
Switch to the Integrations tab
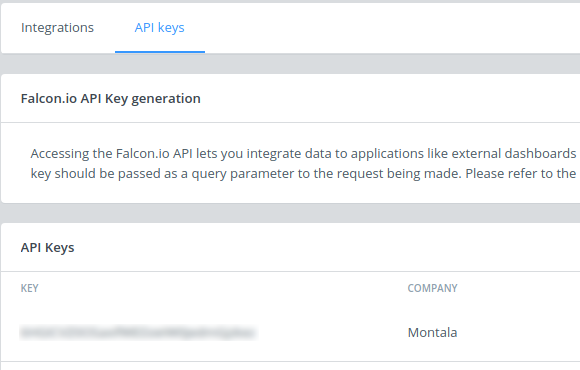click(x=57, y=28)
